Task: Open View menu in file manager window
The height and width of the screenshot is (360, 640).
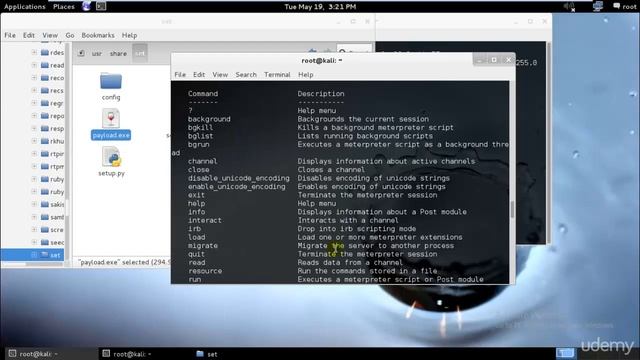Action: [50, 35]
